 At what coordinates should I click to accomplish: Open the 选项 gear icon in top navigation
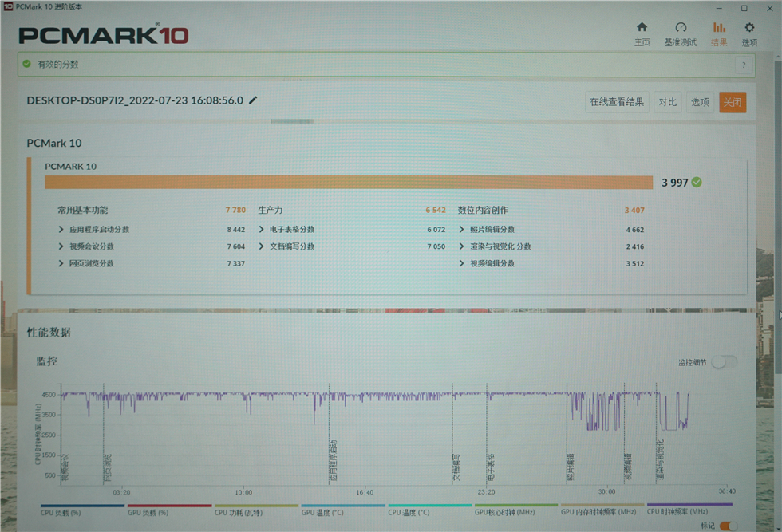(x=749, y=27)
